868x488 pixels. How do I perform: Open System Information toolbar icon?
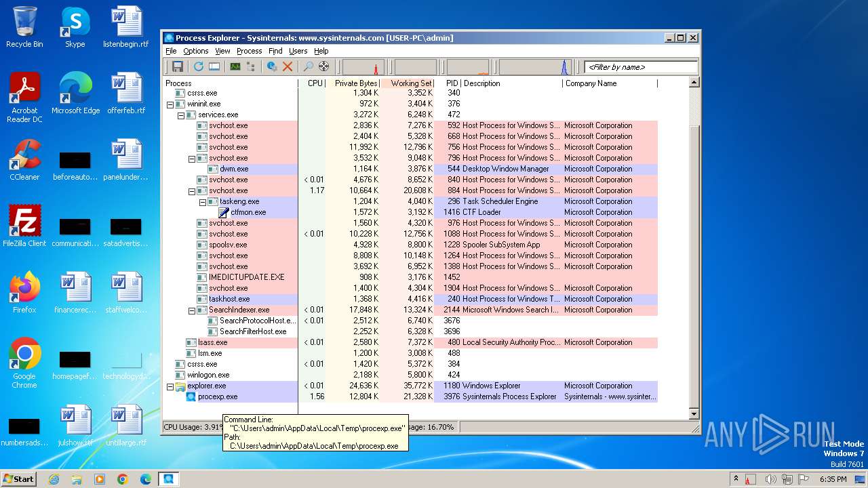pyautogui.click(x=214, y=66)
